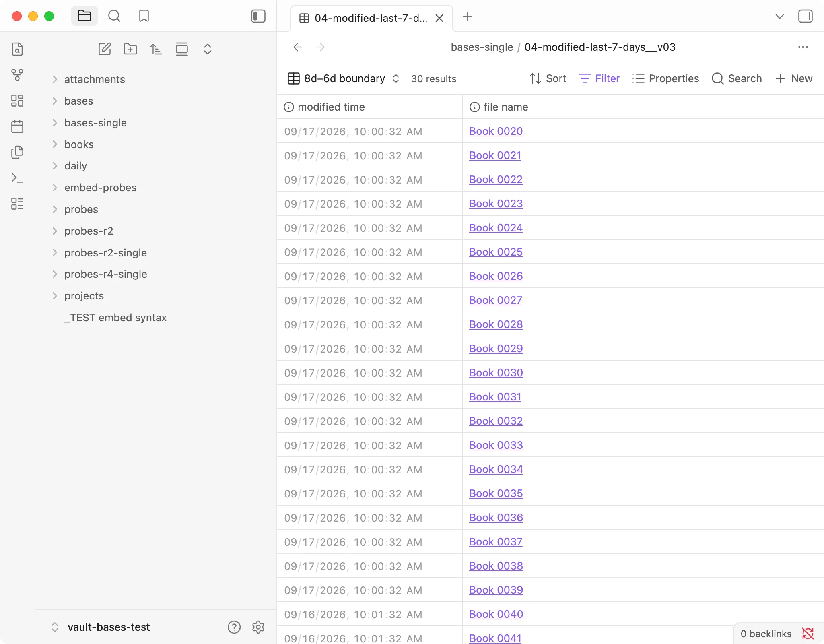Expand or collapse all folders icon
824x644 pixels.
pos(208,49)
